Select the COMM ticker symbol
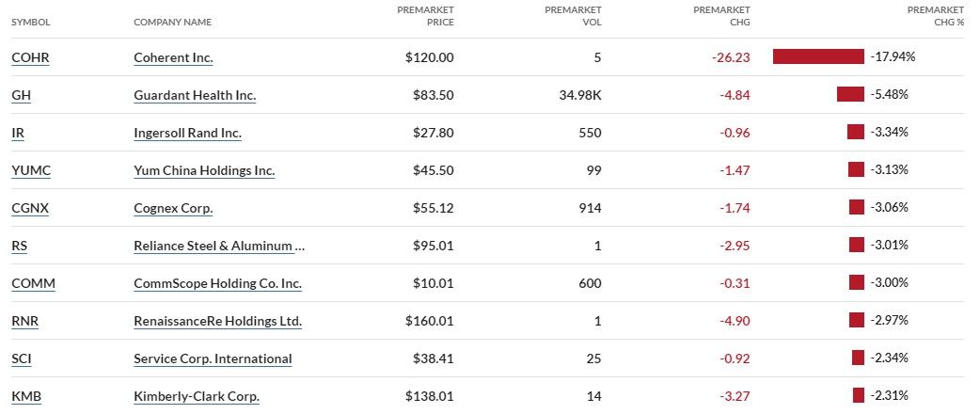This screenshot has height=414, width=980. [x=31, y=283]
